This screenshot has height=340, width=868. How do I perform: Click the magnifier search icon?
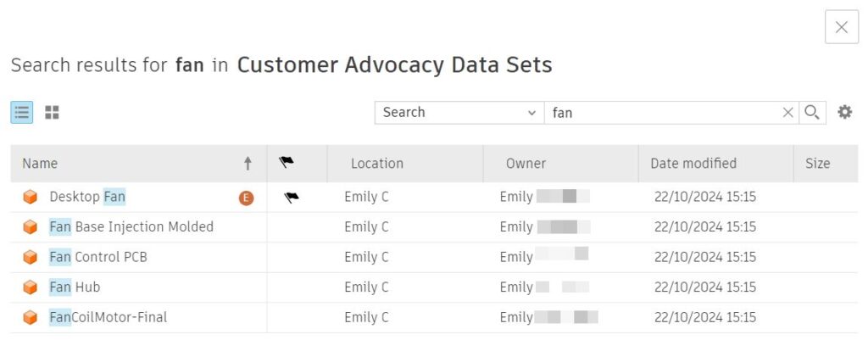(x=812, y=112)
